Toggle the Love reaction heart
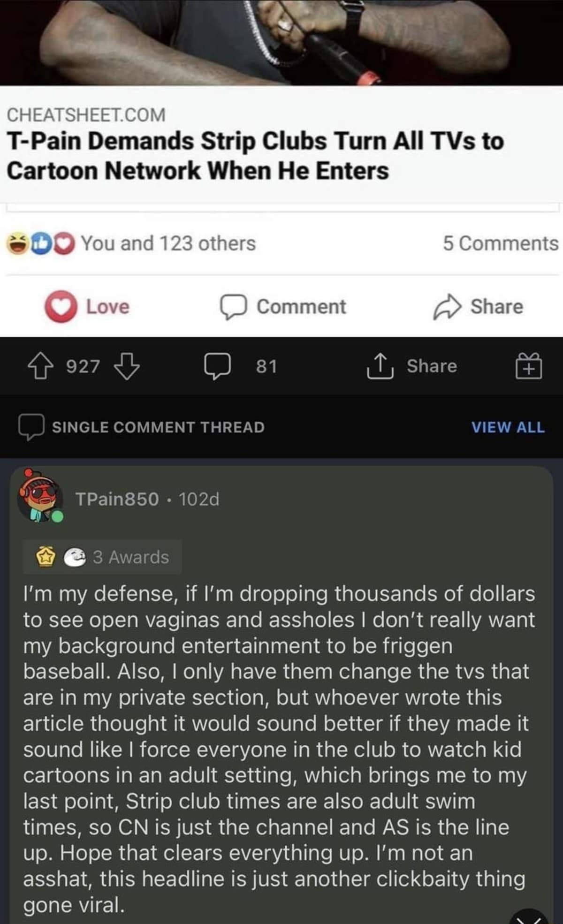Screen dimensions: 563x924 coord(61,307)
